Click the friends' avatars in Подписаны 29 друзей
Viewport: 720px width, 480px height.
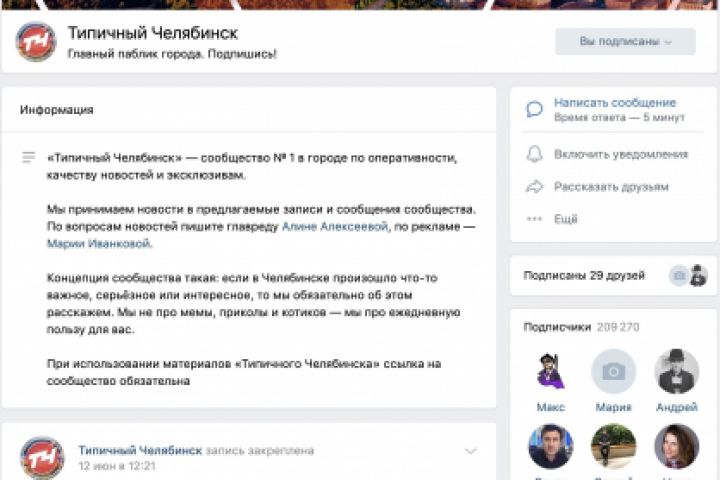[688, 276]
